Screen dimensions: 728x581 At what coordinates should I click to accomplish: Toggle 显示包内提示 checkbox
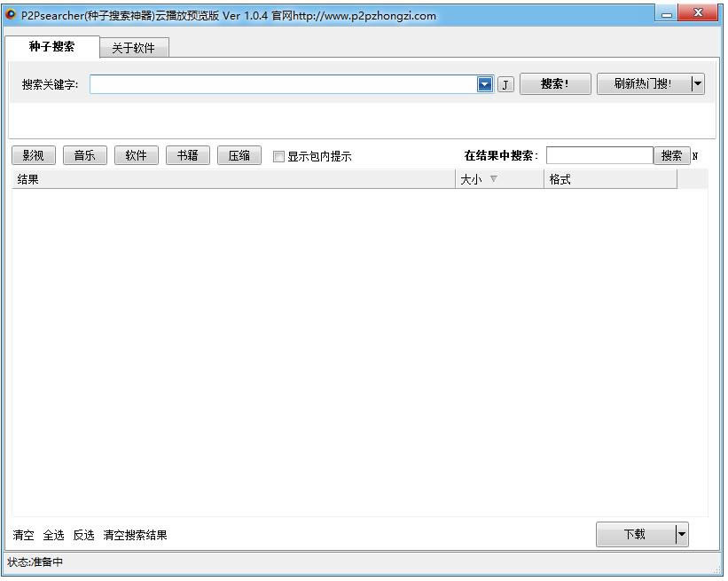[279, 157]
